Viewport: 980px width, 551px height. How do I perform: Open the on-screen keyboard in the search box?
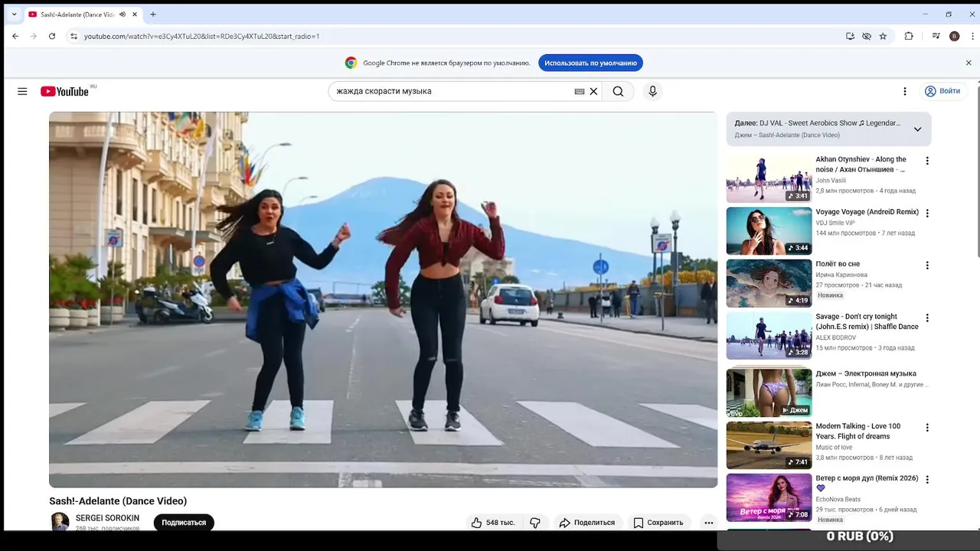(x=580, y=91)
